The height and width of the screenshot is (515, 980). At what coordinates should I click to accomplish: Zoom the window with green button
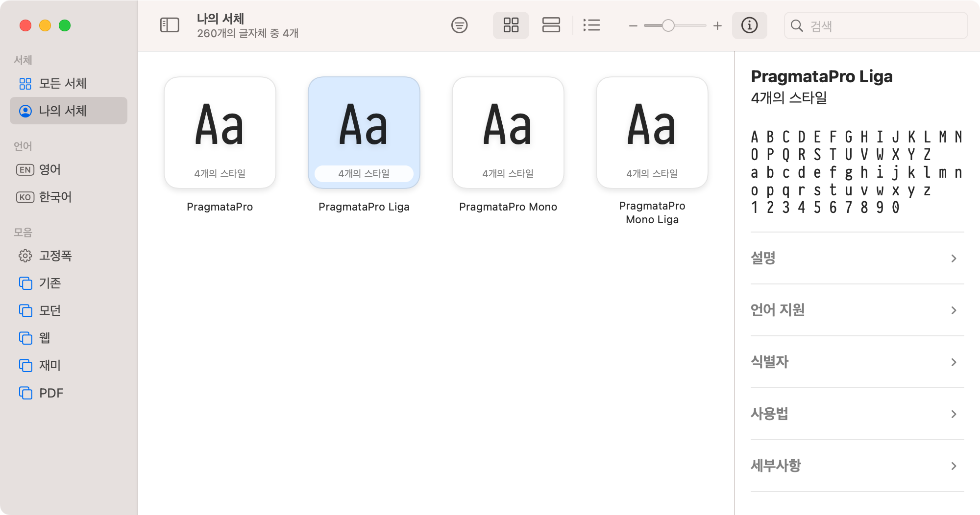pos(65,25)
